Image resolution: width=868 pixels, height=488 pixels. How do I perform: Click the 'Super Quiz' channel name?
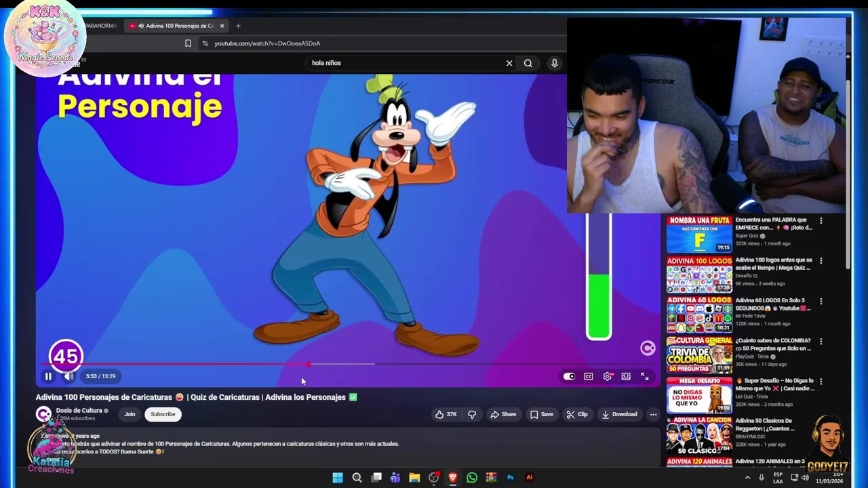tap(748, 236)
